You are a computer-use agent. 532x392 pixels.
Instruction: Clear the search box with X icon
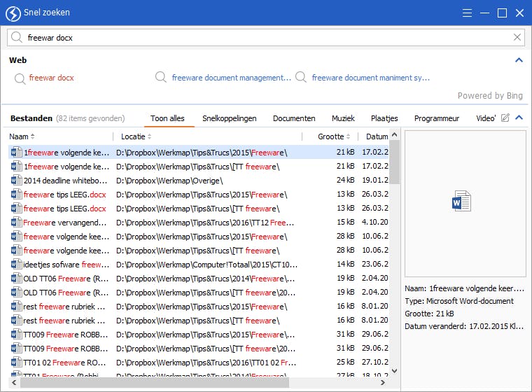pyautogui.click(x=517, y=38)
